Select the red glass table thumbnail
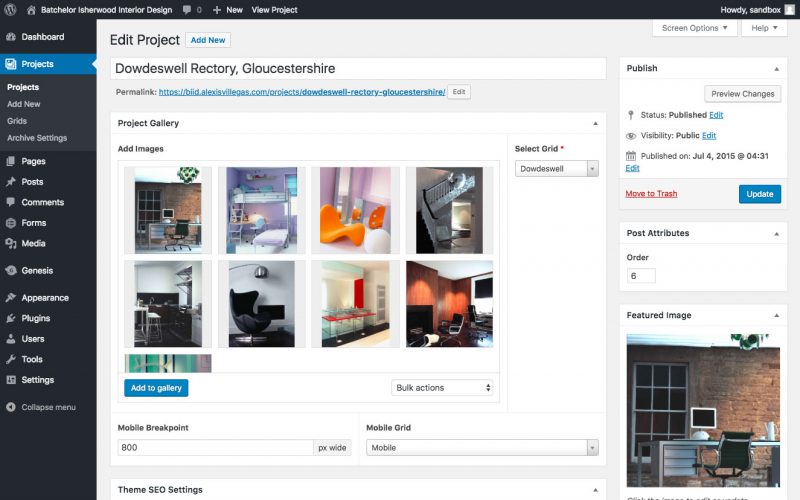 coord(356,304)
